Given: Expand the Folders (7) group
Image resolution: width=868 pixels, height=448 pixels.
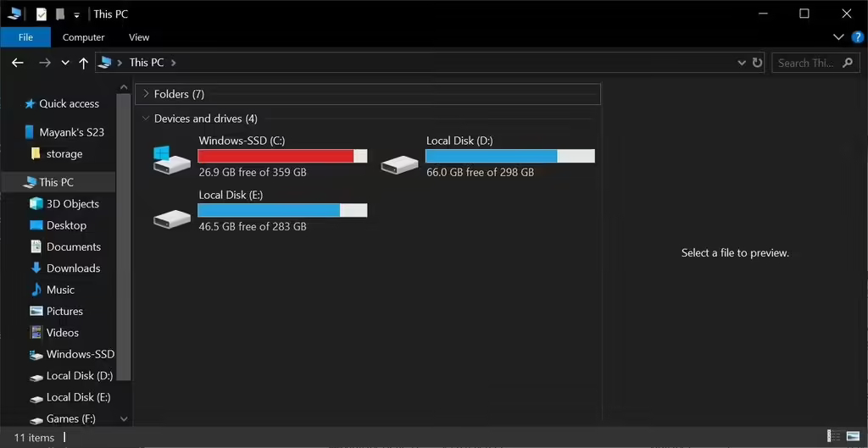Looking at the screenshot, I should (146, 94).
